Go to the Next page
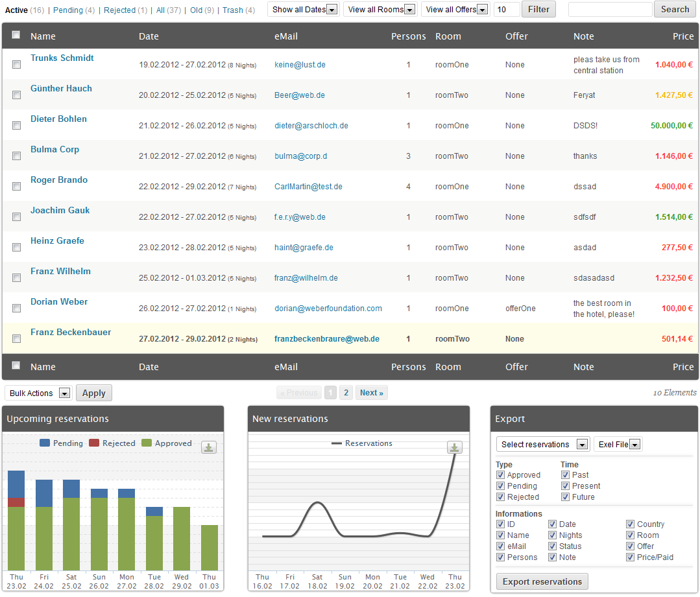 click(x=371, y=393)
